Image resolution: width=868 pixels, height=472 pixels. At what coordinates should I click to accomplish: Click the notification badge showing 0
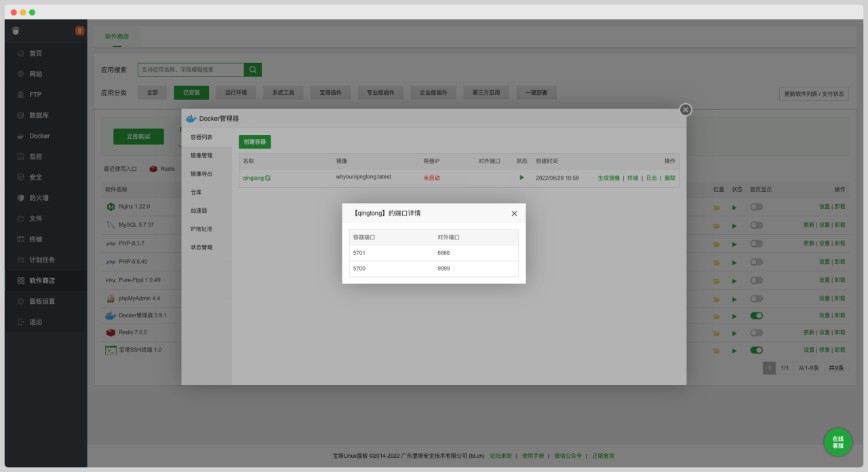[x=80, y=31]
